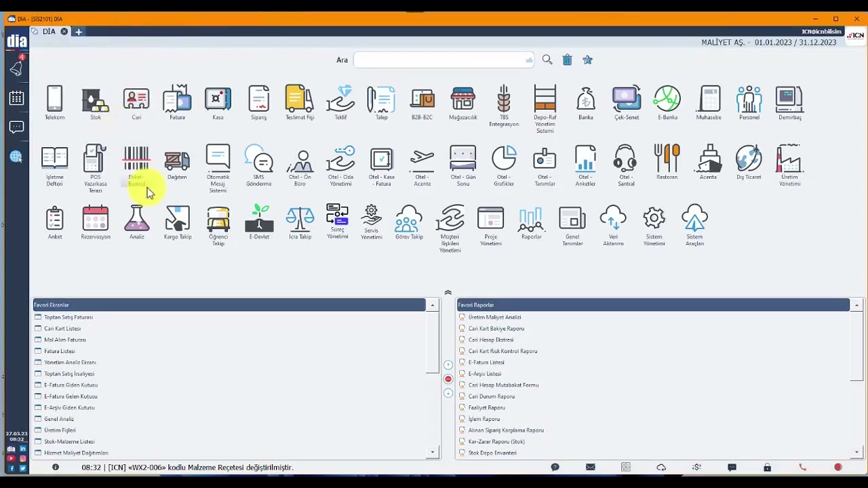Open the notifications bell in sidebar
The height and width of the screenshot is (488, 868).
coord(16,68)
